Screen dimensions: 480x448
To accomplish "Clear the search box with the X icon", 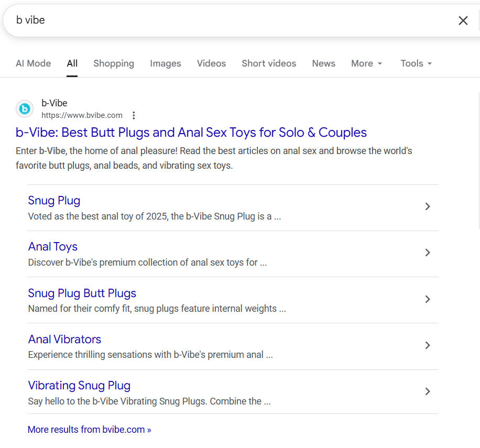I will [x=463, y=20].
